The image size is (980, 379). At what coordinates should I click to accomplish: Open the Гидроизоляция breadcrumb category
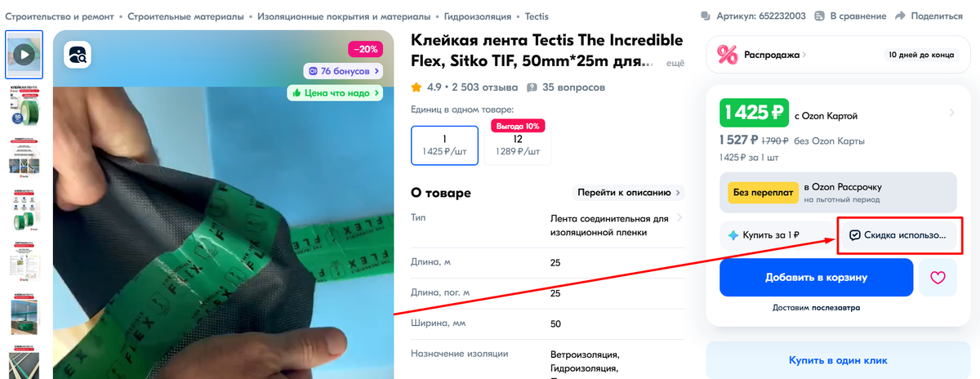[479, 16]
